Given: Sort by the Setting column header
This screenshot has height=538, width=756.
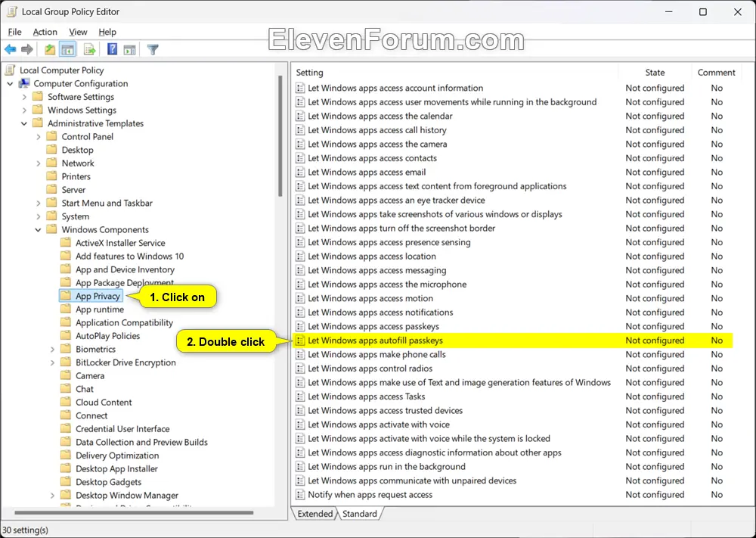Looking at the screenshot, I should (x=455, y=73).
